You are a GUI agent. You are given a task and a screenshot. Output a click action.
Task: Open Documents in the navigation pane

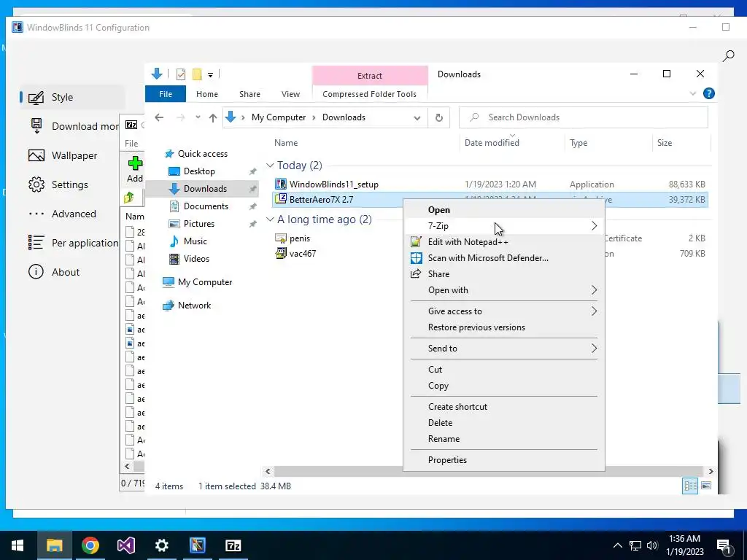pos(206,206)
